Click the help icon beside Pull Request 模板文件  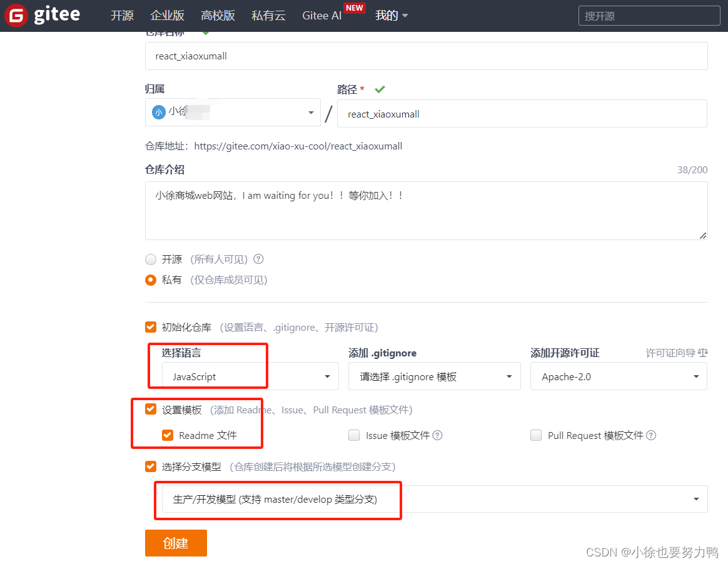(x=651, y=435)
